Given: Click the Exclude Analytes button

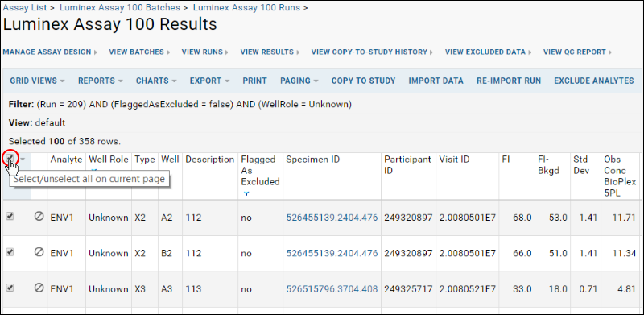Looking at the screenshot, I should click(x=594, y=81).
